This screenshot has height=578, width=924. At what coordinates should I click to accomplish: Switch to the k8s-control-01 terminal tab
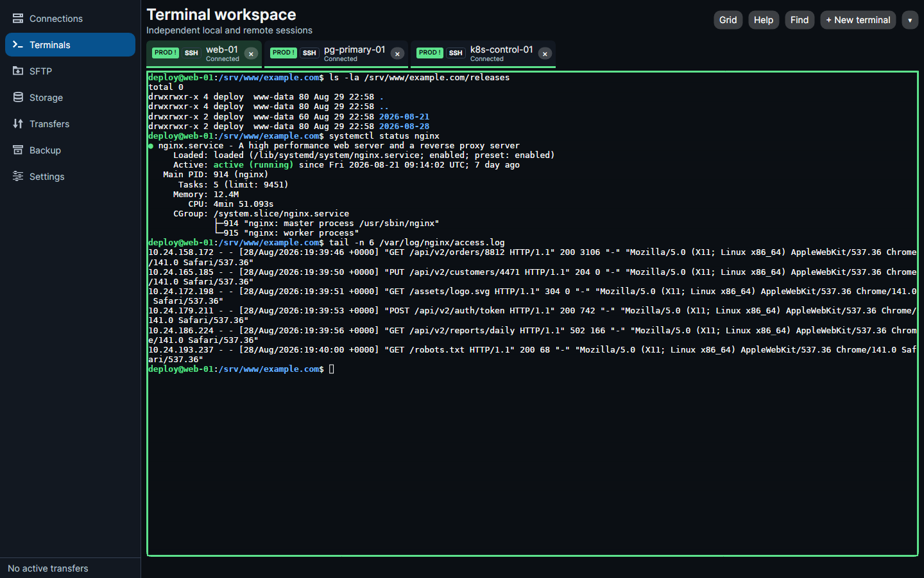click(x=483, y=54)
